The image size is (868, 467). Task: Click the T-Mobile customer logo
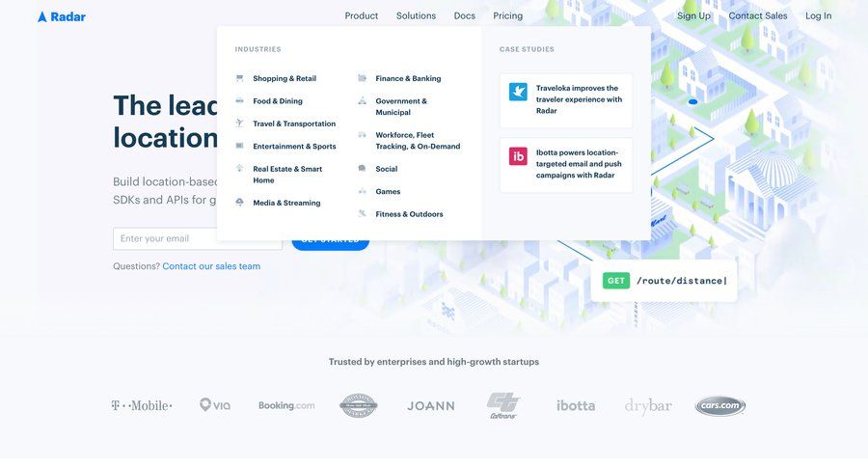coord(142,405)
